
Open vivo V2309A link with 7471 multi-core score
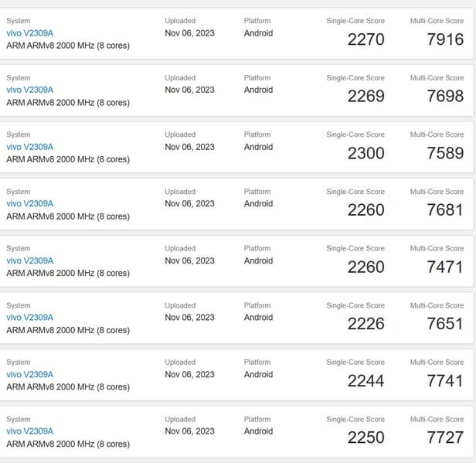click(x=29, y=260)
